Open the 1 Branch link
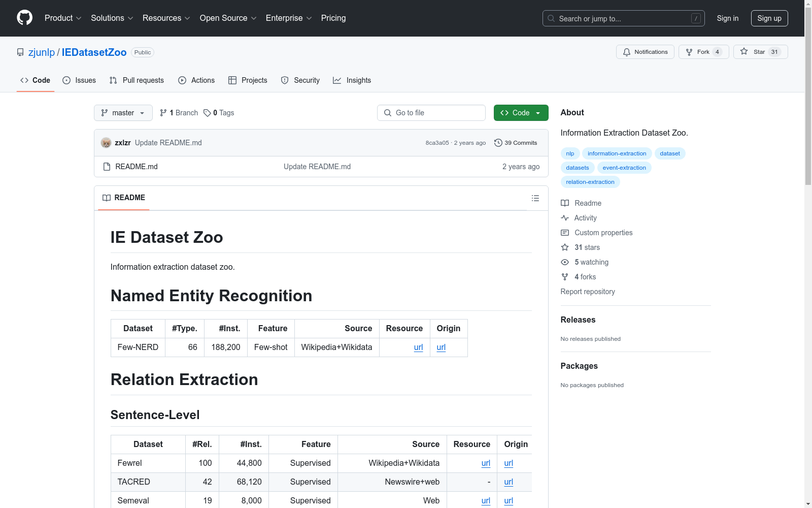This screenshot has width=812, height=508. point(179,113)
